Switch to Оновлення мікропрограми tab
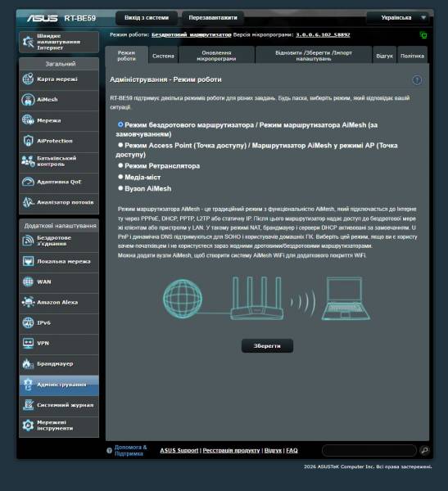 point(216,56)
